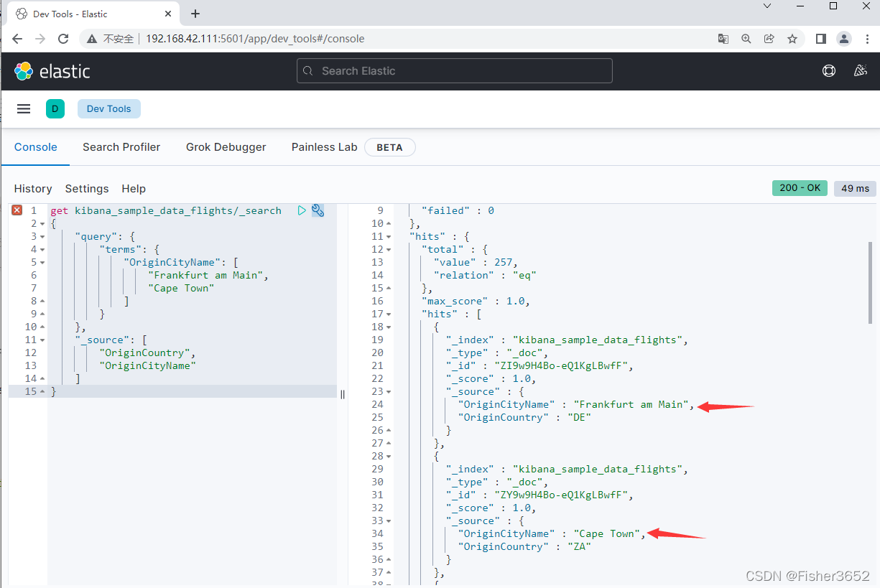Viewport: 880px width, 588px height.
Task: Collapse output total block at line 12
Action: pyautogui.click(x=389, y=250)
